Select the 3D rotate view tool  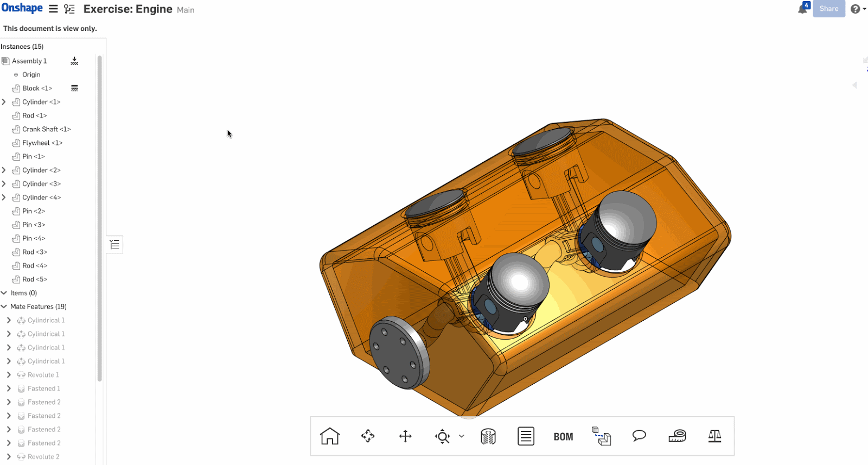[368, 436]
